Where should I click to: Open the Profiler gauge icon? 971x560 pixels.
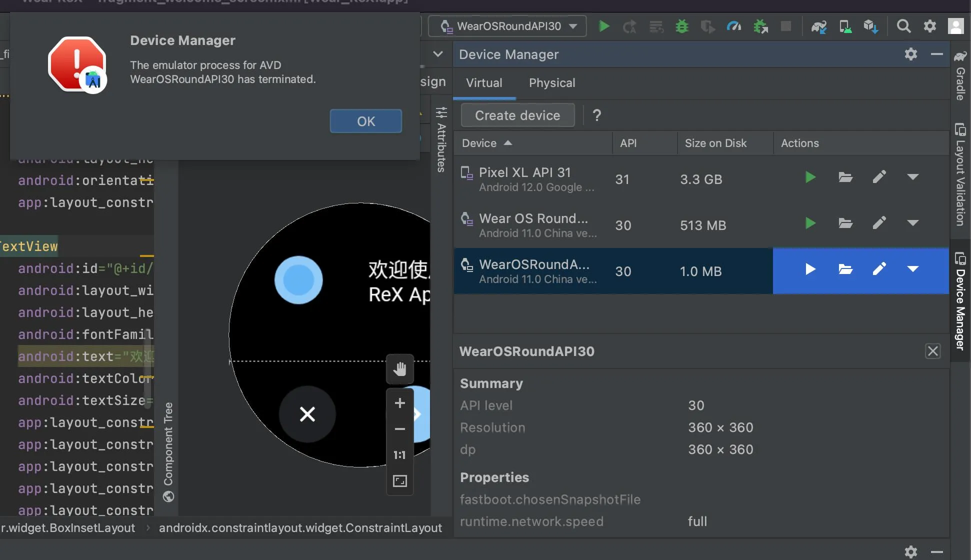733,26
